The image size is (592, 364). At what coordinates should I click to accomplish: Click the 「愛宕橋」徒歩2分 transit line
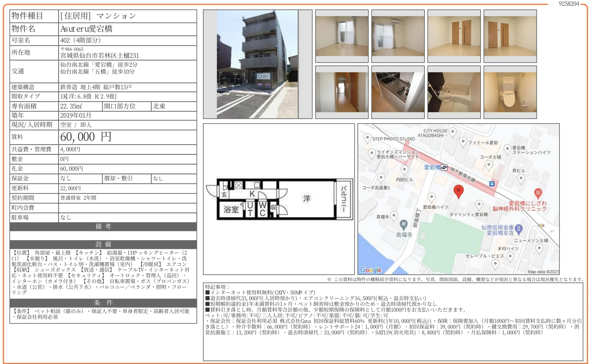point(99,64)
